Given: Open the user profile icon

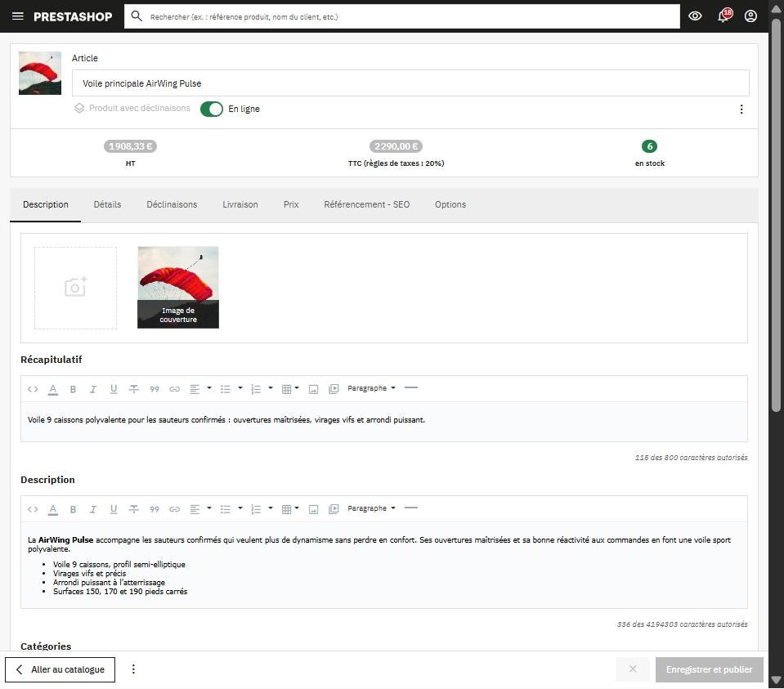Looking at the screenshot, I should pos(750,16).
